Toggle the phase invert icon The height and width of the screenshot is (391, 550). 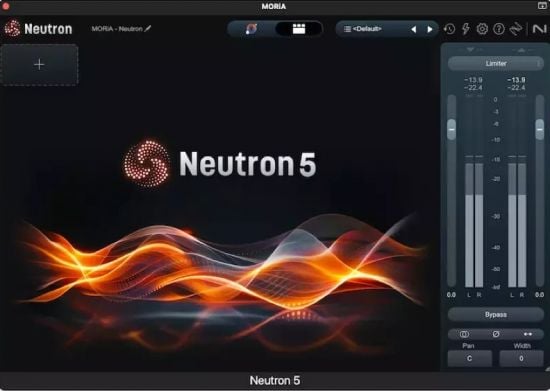496,334
